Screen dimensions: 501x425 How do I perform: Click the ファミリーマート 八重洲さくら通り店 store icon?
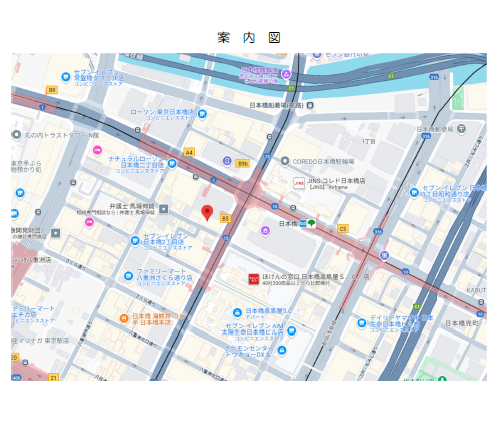128,276
